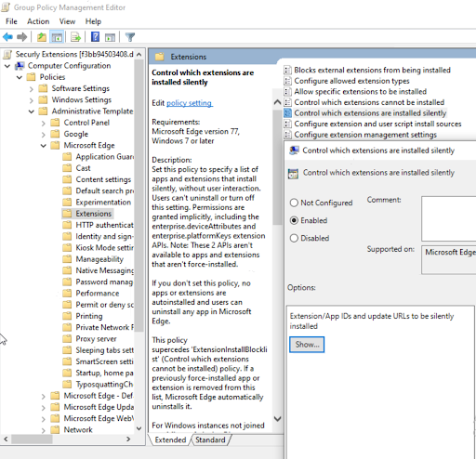Open the File menu
The width and height of the screenshot is (476, 459).
pyautogui.click(x=11, y=21)
